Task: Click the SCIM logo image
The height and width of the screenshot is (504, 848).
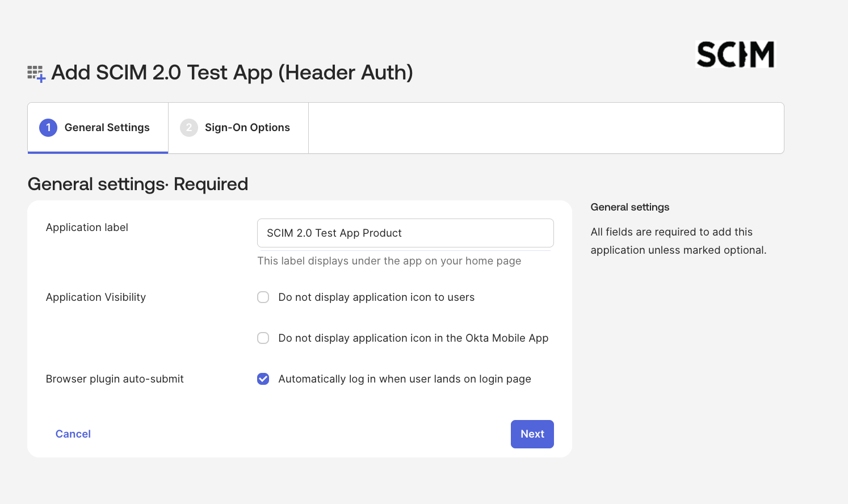Action: [736, 54]
